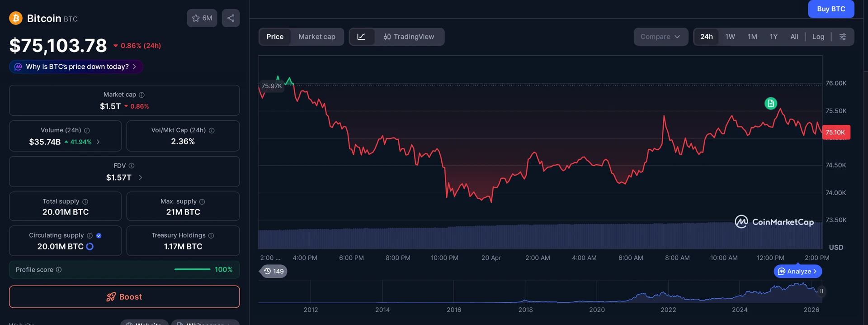The width and height of the screenshot is (868, 325).
Task: Click the $1.57T FDV value
Action: (x=119, y=177)
